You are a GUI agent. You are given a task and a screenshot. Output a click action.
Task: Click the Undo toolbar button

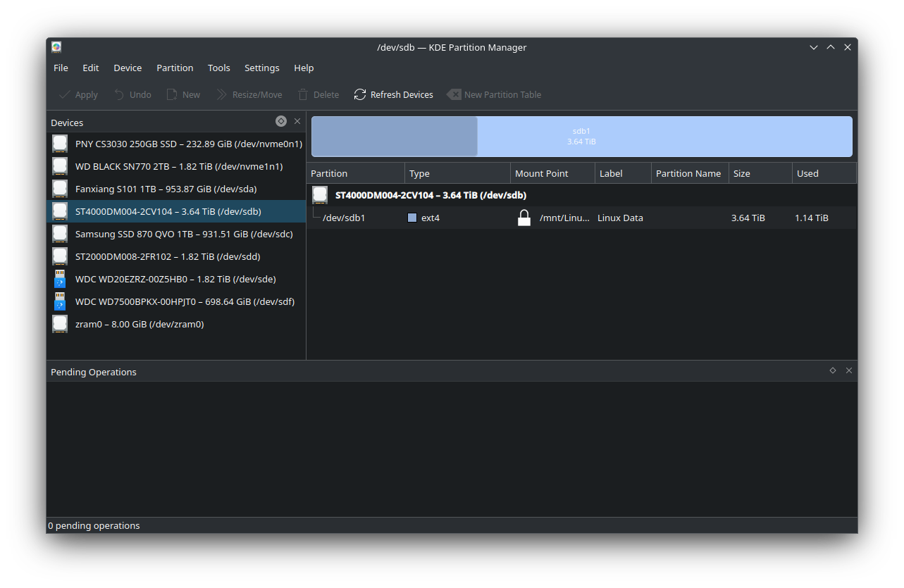click(132, 94)
